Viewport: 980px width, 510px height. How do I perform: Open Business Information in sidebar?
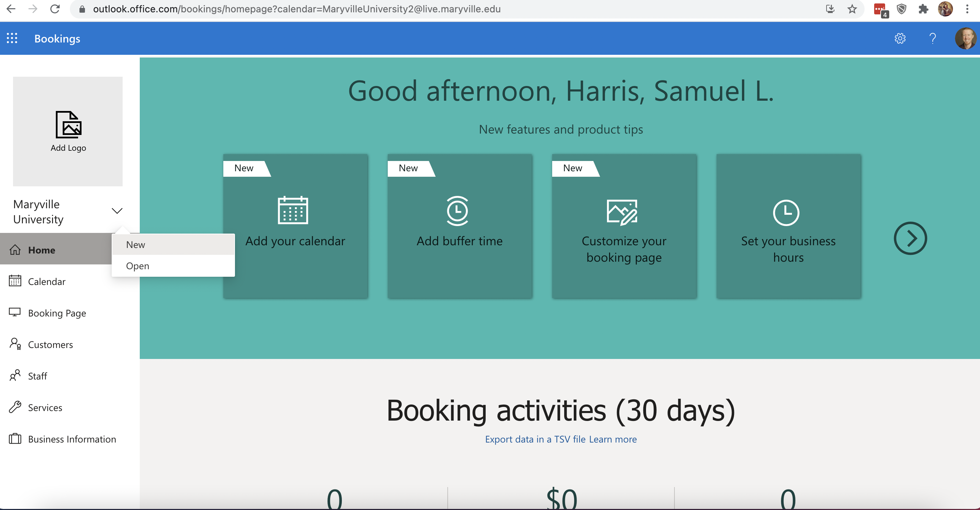pyautogui.click(x=72, y=439)
